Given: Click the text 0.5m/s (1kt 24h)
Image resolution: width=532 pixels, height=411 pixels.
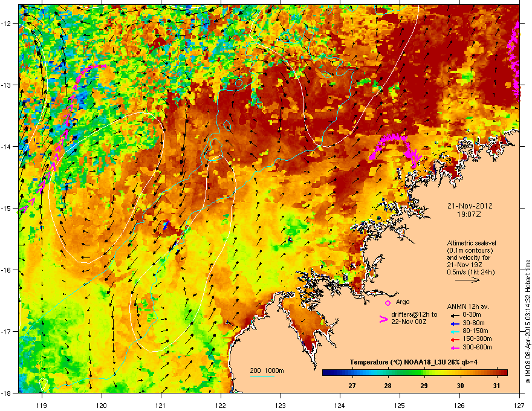Looking at the screenshot, I should [470, 272].
